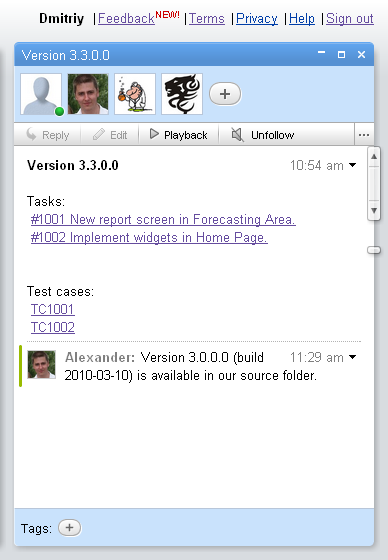
Task: Click the Sign out link
Action: 350,19
